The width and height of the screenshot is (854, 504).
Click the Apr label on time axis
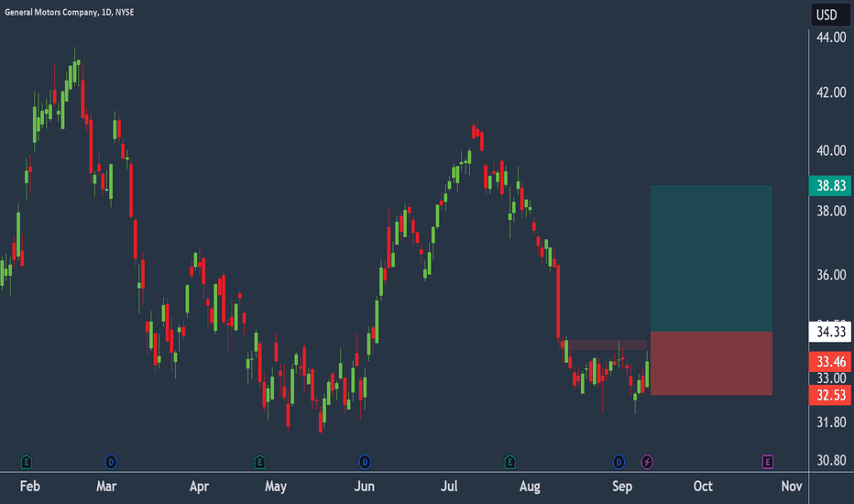point(200,486)
